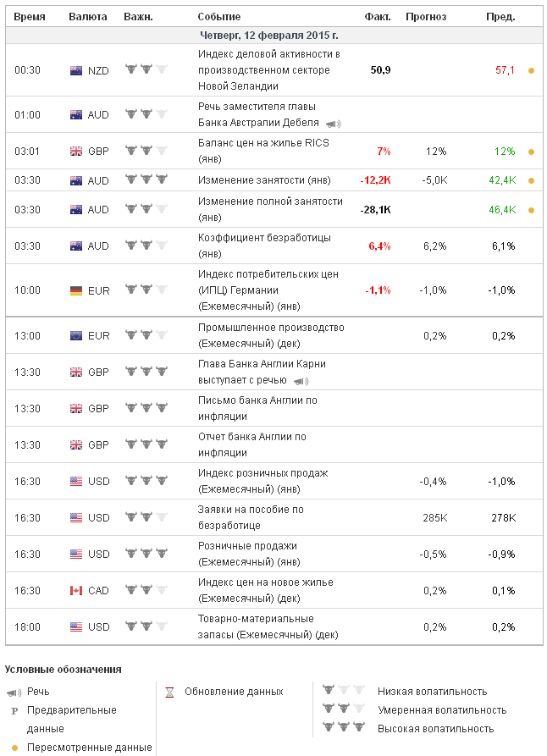Click the volatility bulls icon in the NZD row
547x756 pixels.
[146, 70]
